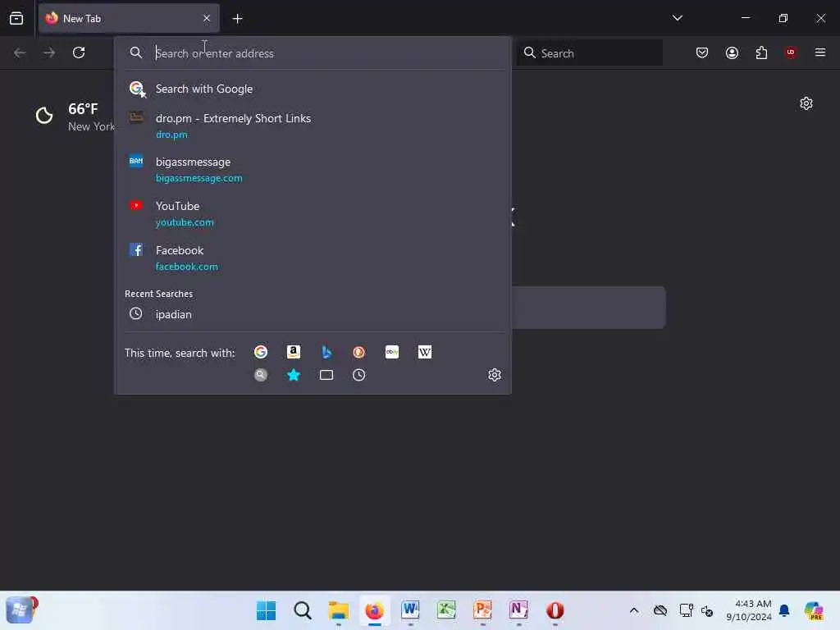The image size is (840, 630).
Task: Search this time with Amazon icon
Action: click(294, 352)
